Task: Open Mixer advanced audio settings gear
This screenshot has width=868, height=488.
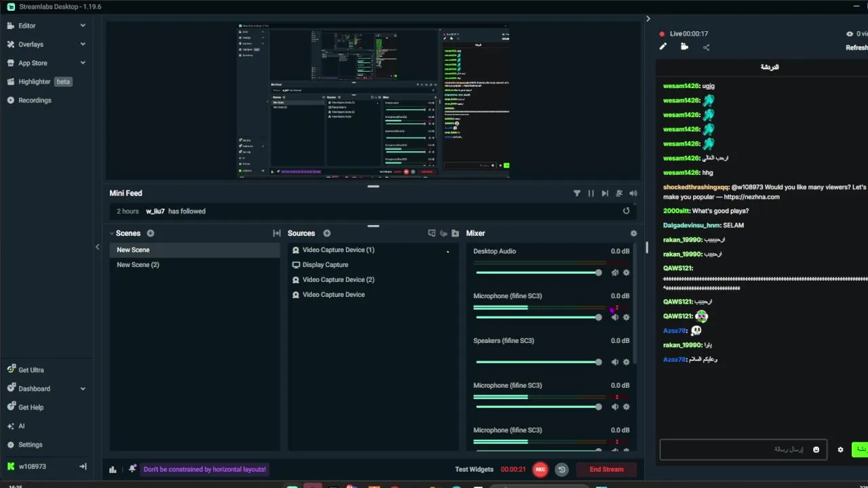Action: coord(633,233)
